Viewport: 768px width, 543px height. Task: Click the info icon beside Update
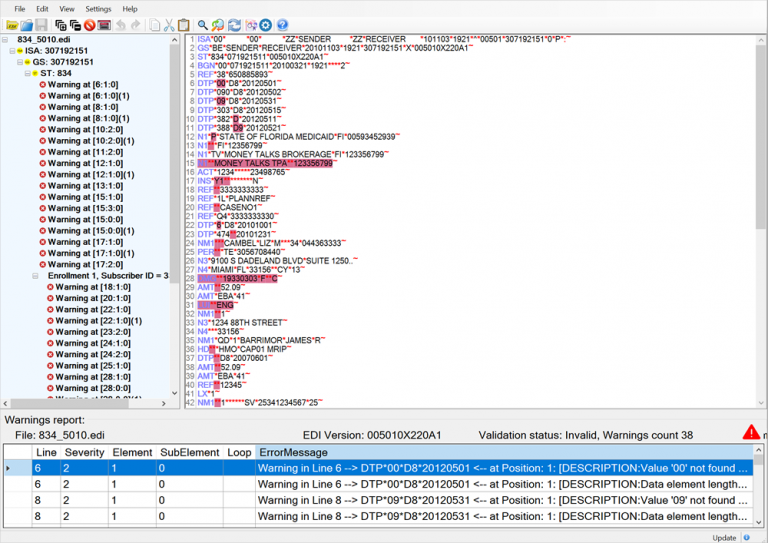coord(746,538)
